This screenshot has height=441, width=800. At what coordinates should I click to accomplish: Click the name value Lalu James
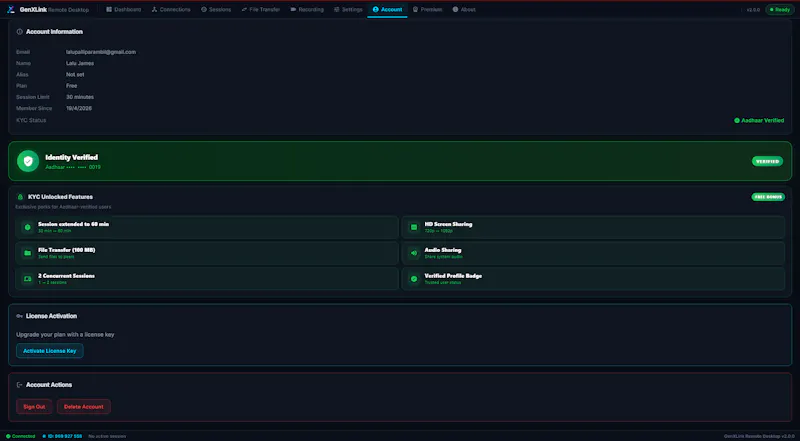click(x=80, y=63)
